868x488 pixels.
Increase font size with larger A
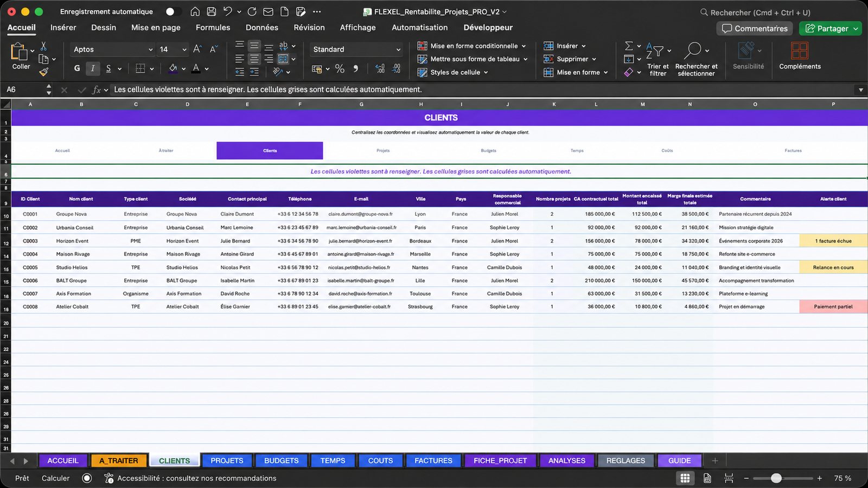tap(197, 49)
